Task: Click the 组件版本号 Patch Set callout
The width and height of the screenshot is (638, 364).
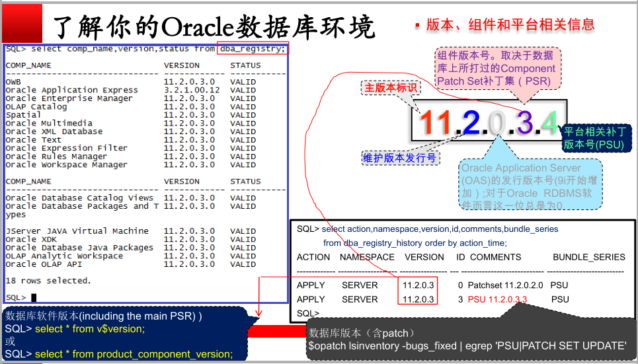Action: pos(498,68)
